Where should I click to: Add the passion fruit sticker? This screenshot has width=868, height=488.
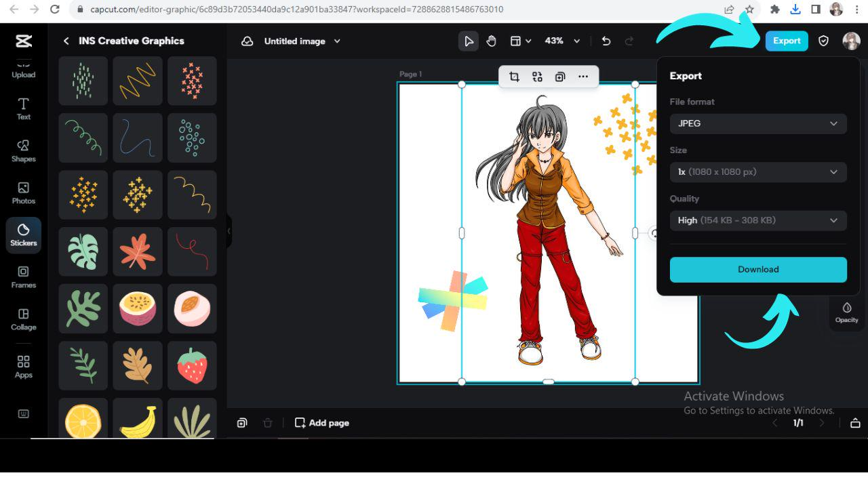138,308
